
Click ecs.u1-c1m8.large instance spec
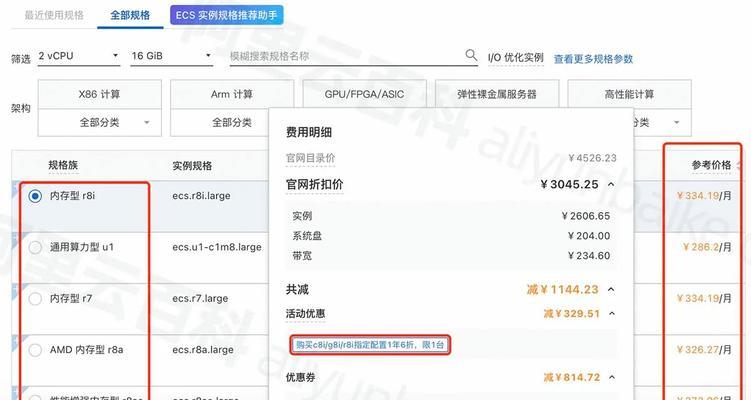tap(217, 247)
